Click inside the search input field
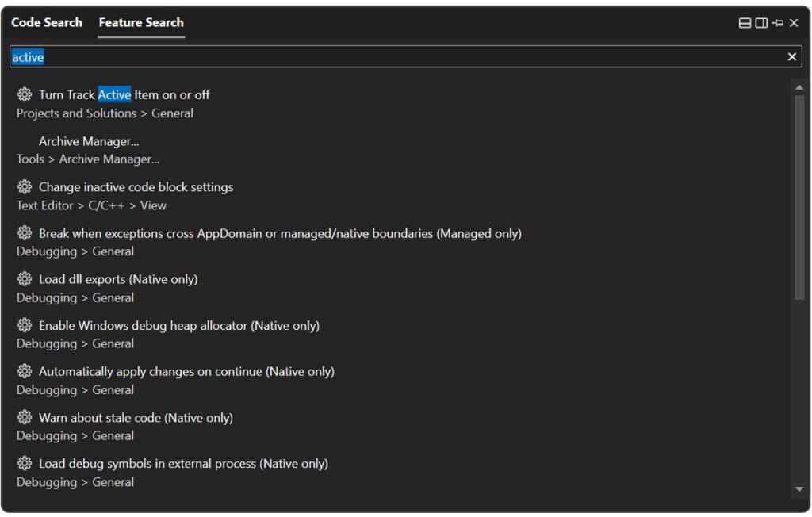The image size is (812, 517). pos(317,56)
